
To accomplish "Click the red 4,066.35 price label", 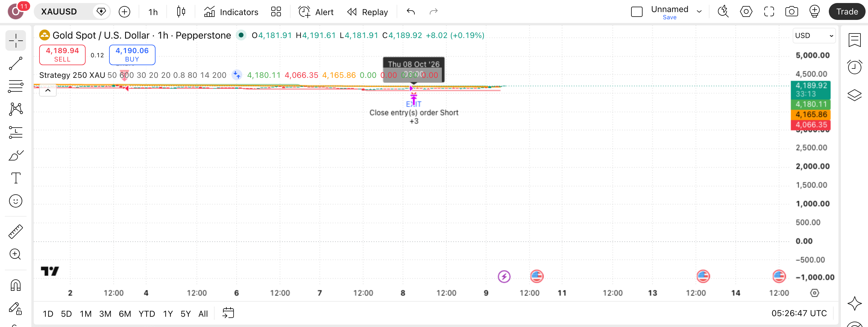I will (811, 125).
